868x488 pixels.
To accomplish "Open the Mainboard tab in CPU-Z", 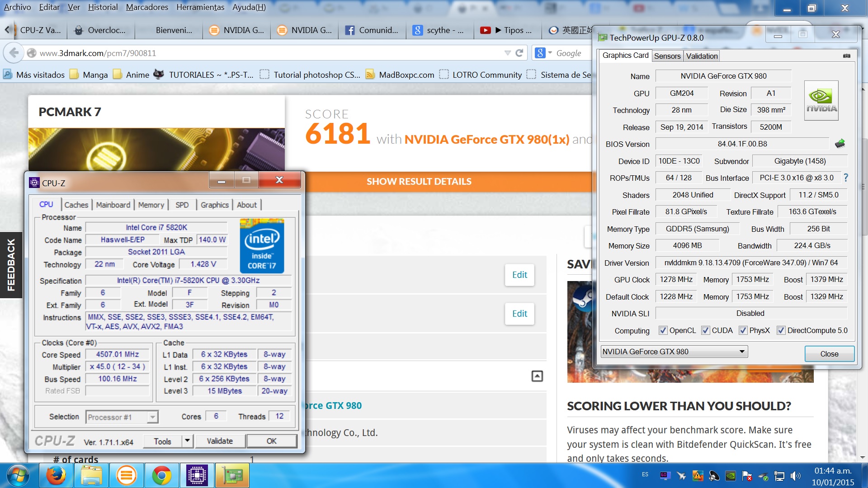I will point(113,205).
